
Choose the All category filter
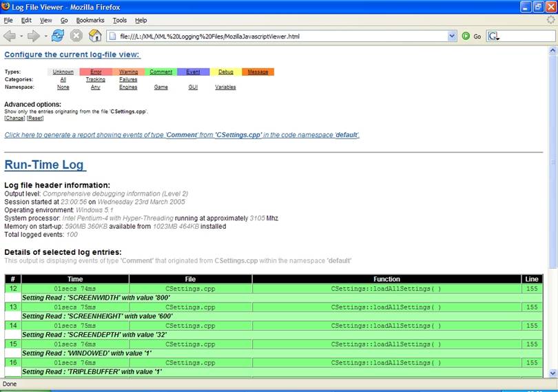tap(63, 79)
